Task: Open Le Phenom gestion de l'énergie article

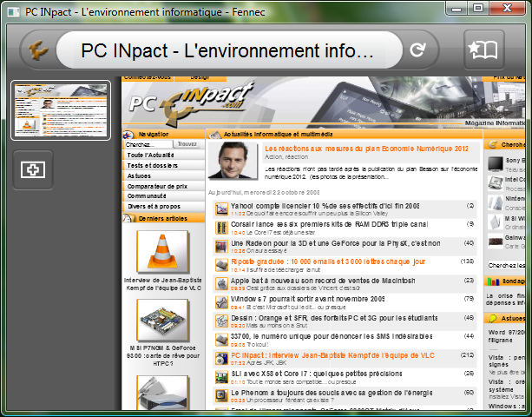Action: click(x=332, y=393)
